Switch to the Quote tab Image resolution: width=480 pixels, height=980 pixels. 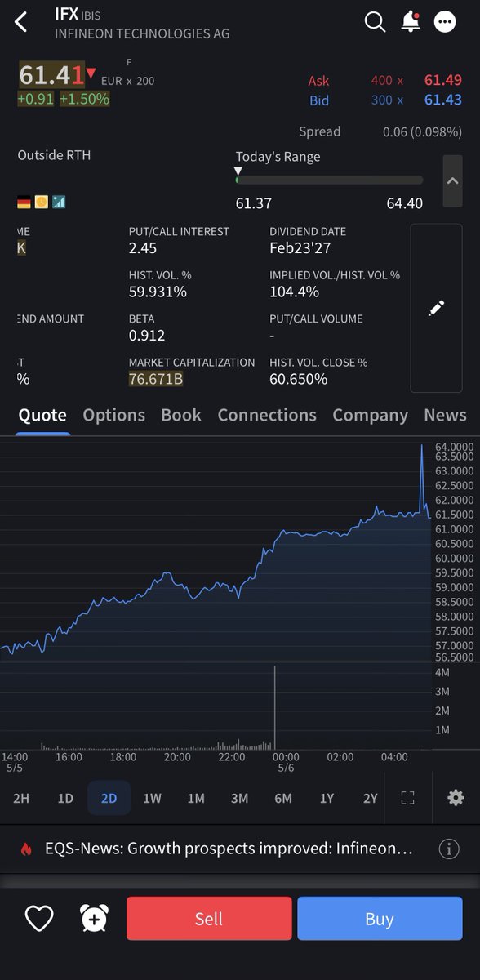[x=42, y=415]
